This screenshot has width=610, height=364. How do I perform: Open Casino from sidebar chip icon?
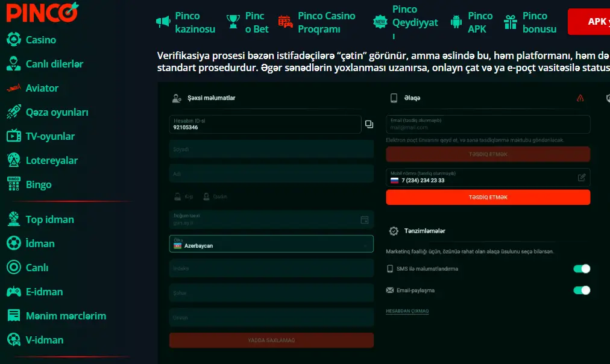(x=14, y=40)
